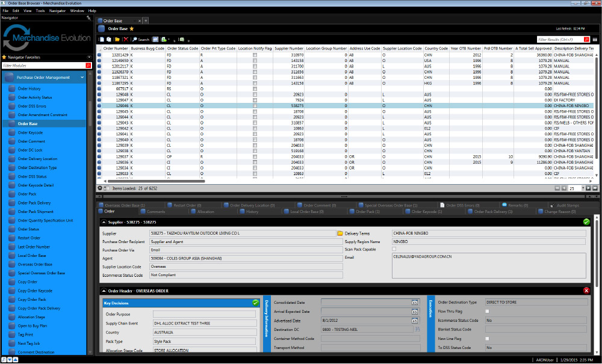The width and height of the screenshot is (602, 364).
Task: Go to the previous page of results
Action: pos(564,188)
